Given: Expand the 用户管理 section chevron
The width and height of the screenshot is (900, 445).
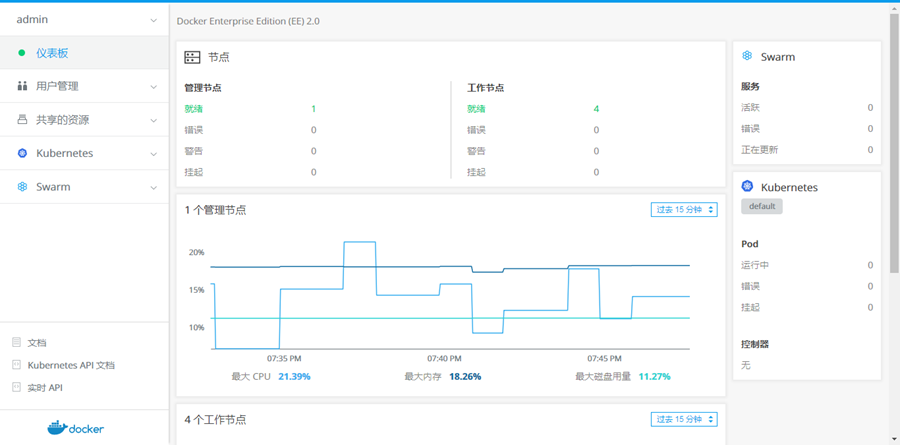Looking at the screenshot, I should [153, 87].
